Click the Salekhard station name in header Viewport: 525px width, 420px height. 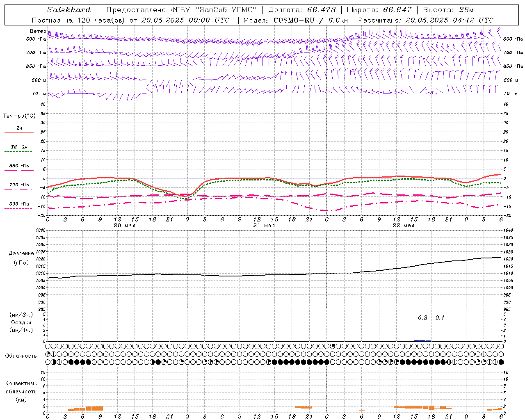(x=69, y=10)
